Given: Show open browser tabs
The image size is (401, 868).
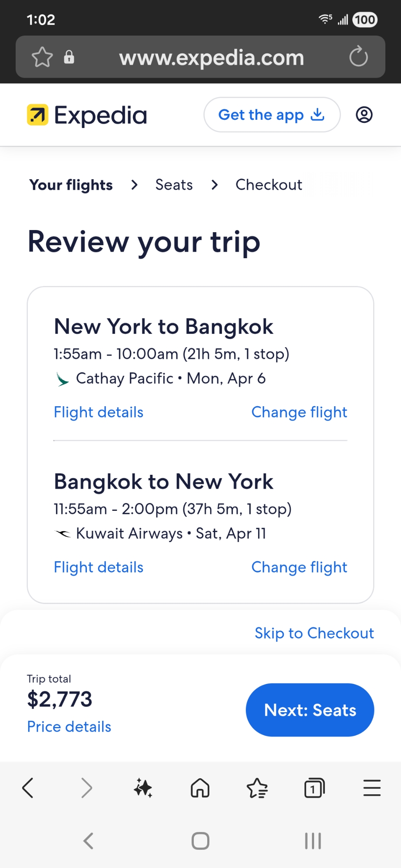Looking at the screenshot, I should coord(315,788).
